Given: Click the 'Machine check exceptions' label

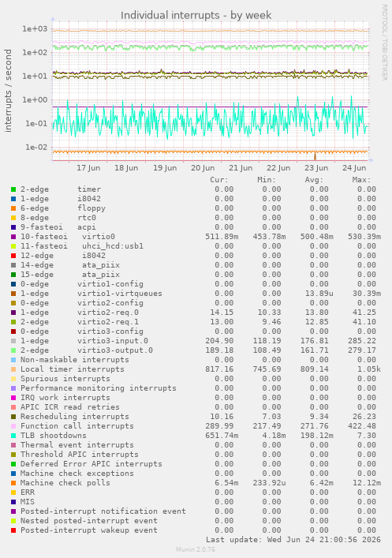Looking at the screenshot, I should (x=77, y=474).
